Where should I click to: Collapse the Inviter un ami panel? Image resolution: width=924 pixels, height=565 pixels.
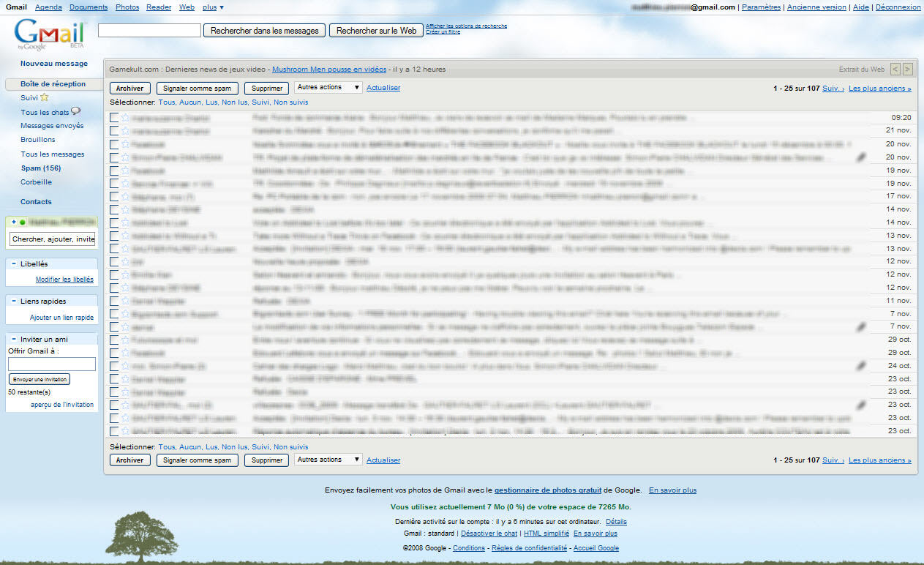click(13, 339)
